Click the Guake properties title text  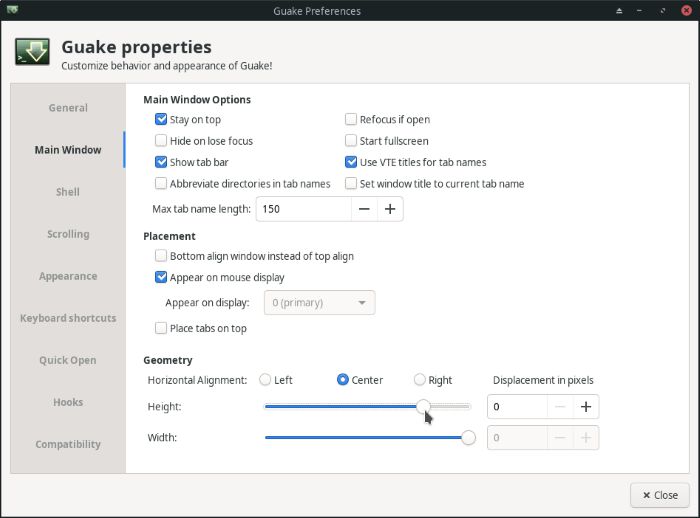(137, 47)
